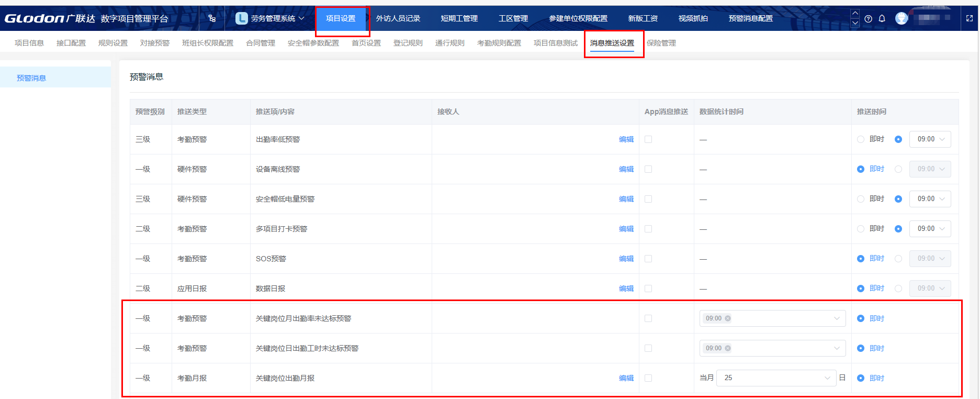
Task: Open the 预警消息配置 top menu
Action: click(x=751, y=18)
